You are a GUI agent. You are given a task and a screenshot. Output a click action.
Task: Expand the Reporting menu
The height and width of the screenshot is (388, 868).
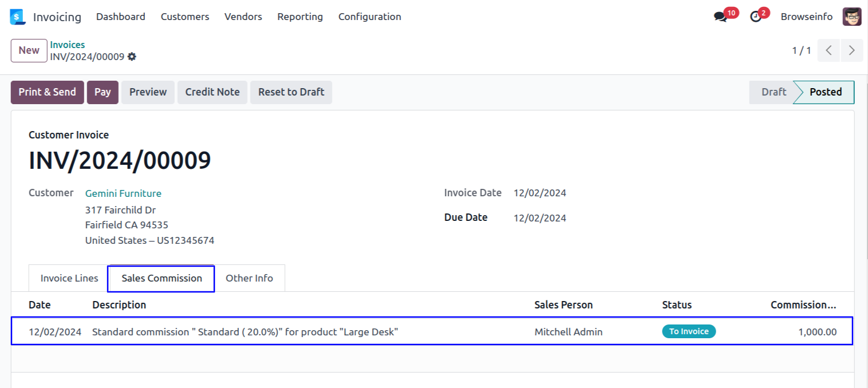coord(300,17)
